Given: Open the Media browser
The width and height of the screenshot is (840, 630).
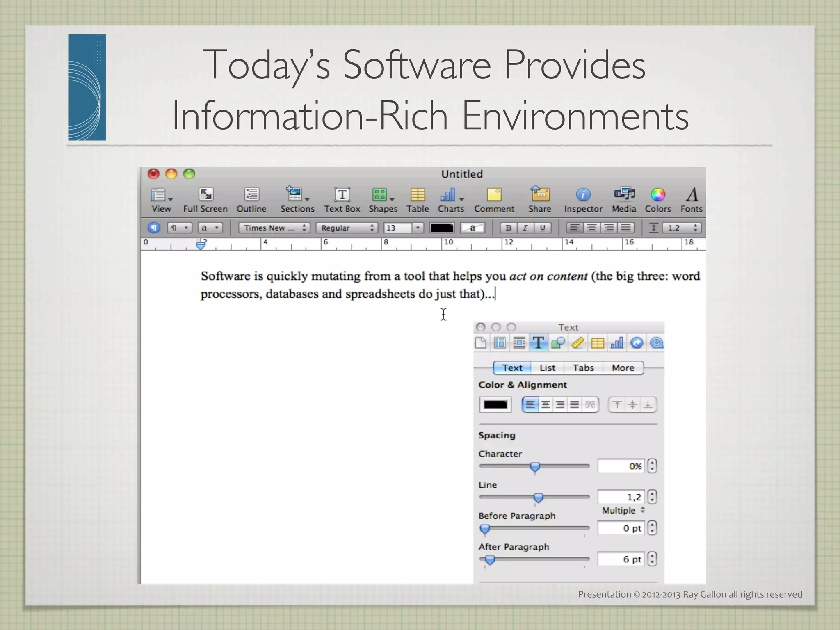Looking at the screenshot, I should click(624, 200).
